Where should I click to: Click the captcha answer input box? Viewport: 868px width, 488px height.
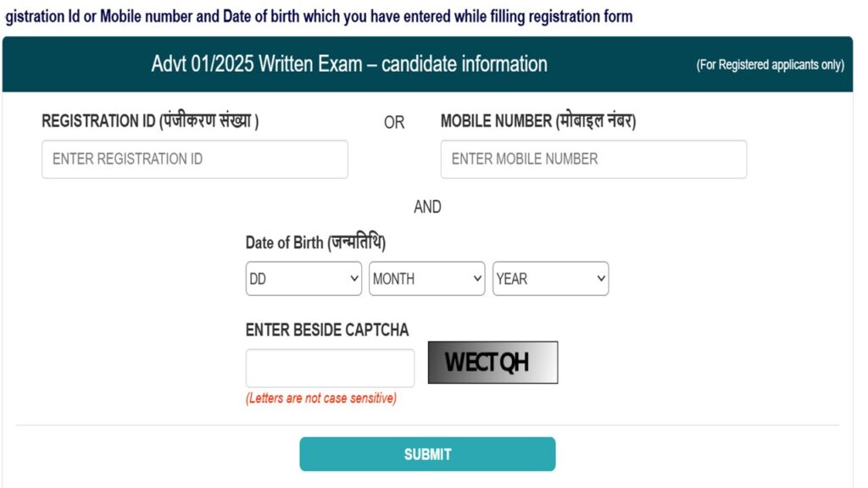(x=330, y=368)
